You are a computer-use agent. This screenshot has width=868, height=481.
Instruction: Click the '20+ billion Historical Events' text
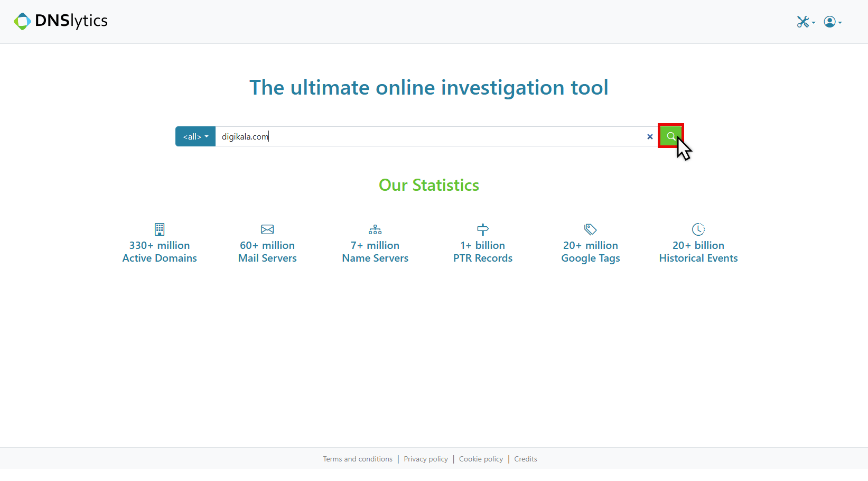(x=698, y=252)
